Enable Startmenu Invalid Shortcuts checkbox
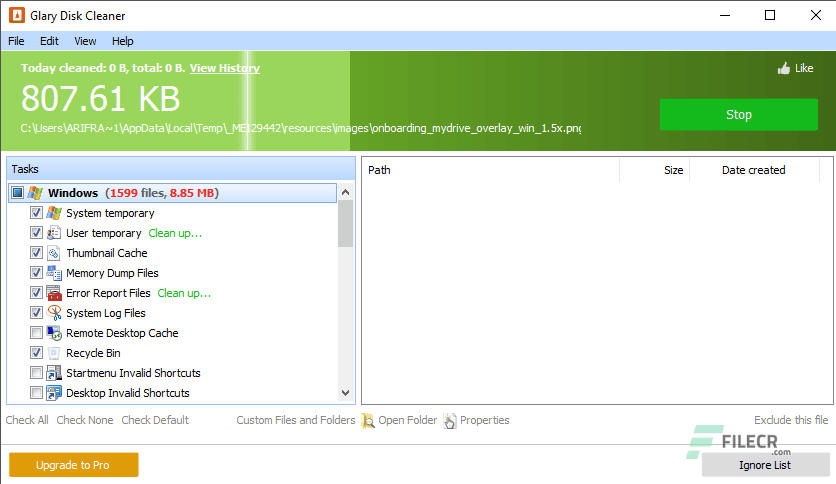The image size is (836, 484). pos(36,373)
